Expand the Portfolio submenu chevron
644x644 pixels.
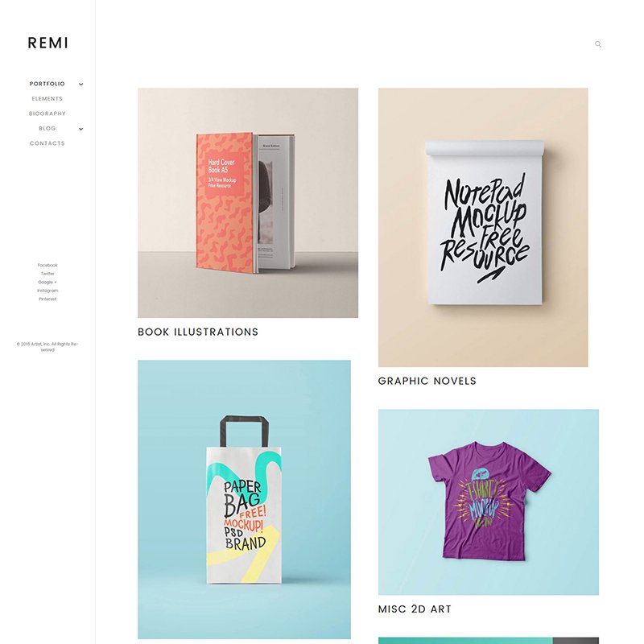(81, 85)
